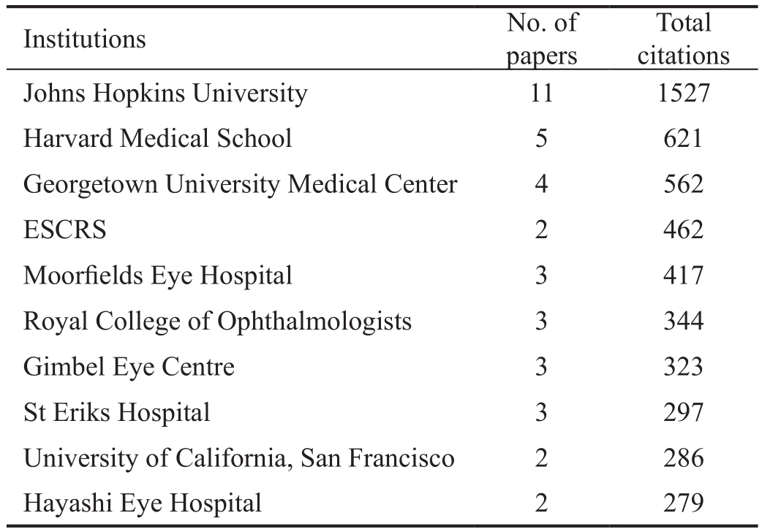Select University of California, San Francisco
Viewport: 762px width, 532px height.
(239, 458)
